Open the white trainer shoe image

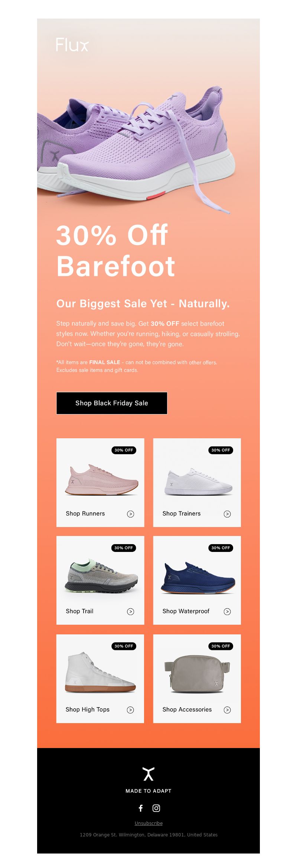pyautogui.click(x=199, y=481)
